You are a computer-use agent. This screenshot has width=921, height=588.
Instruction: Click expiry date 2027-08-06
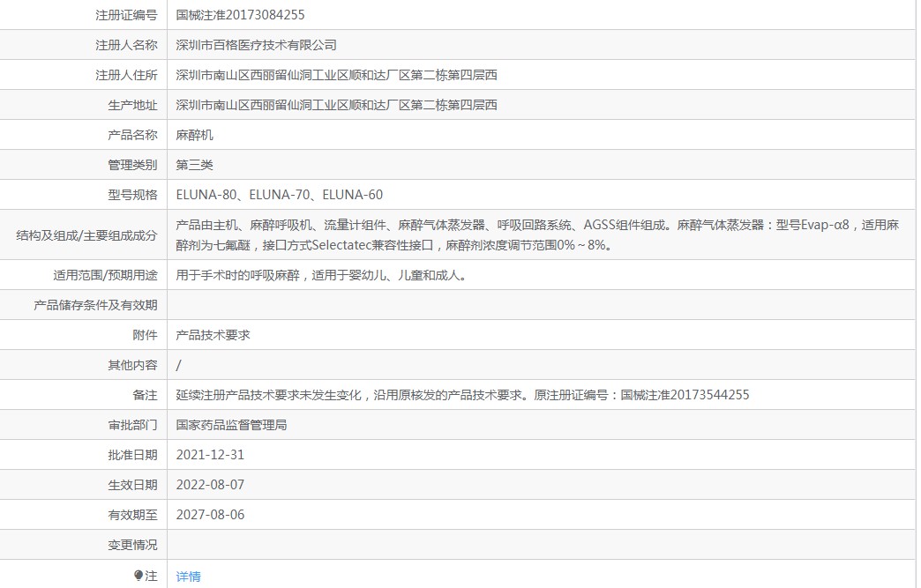(210, 515)
